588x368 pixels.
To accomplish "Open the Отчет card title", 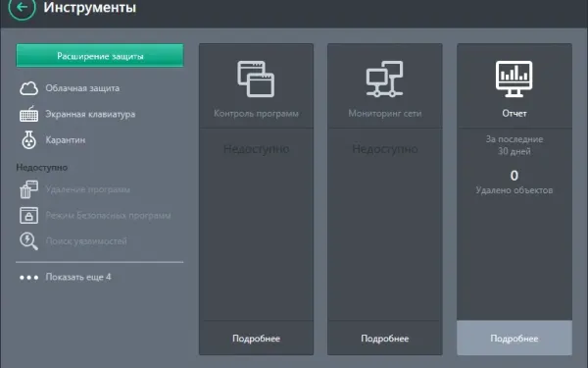I will click(514, 114).
